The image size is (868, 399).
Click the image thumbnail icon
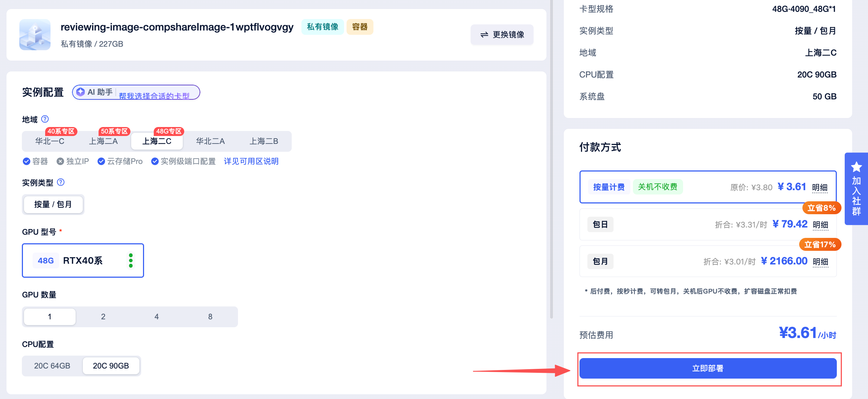[x=35, y=34]
